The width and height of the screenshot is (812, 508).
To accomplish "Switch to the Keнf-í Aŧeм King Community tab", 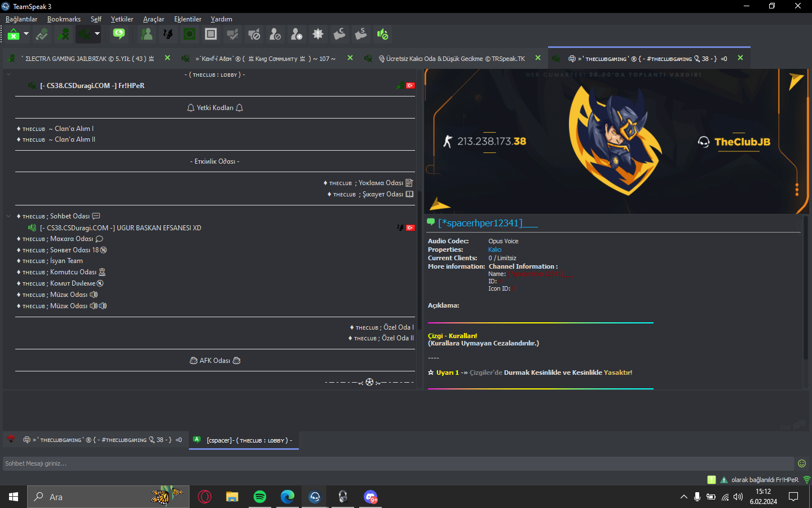I will point(265,59).
